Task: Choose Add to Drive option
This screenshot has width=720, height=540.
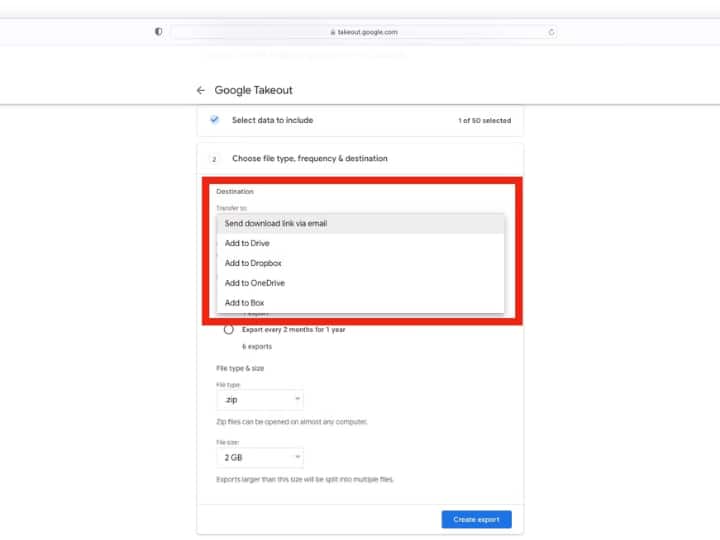Action: [x=360, y=243]
